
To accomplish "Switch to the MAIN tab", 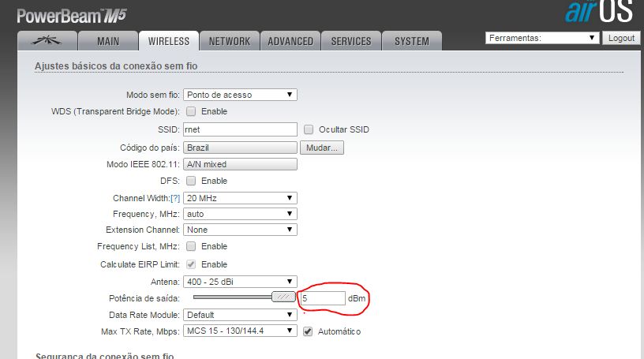I will [x=108, y=41].
